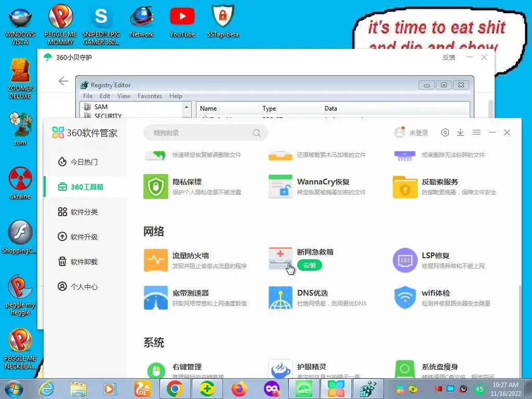Open the Help menu in Registry Editor

[176, 96]
